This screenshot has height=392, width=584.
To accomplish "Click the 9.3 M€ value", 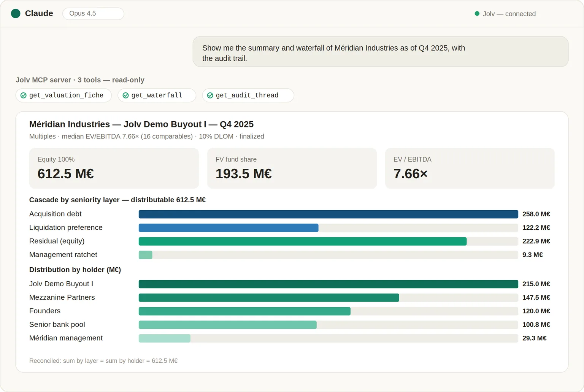I will [533, 255].
